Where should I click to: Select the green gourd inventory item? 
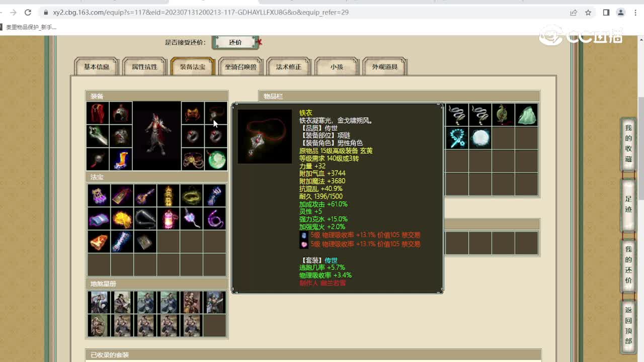tap(504, 115)
